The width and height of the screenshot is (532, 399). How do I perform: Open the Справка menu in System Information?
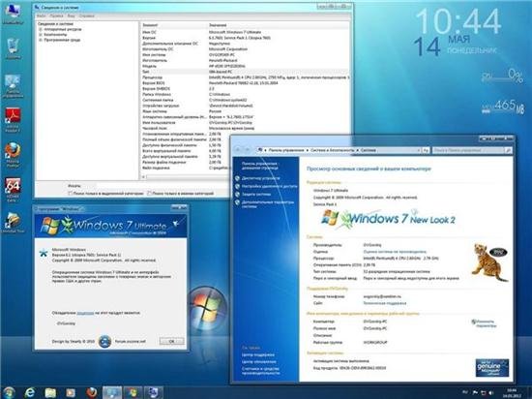(86, 15)
